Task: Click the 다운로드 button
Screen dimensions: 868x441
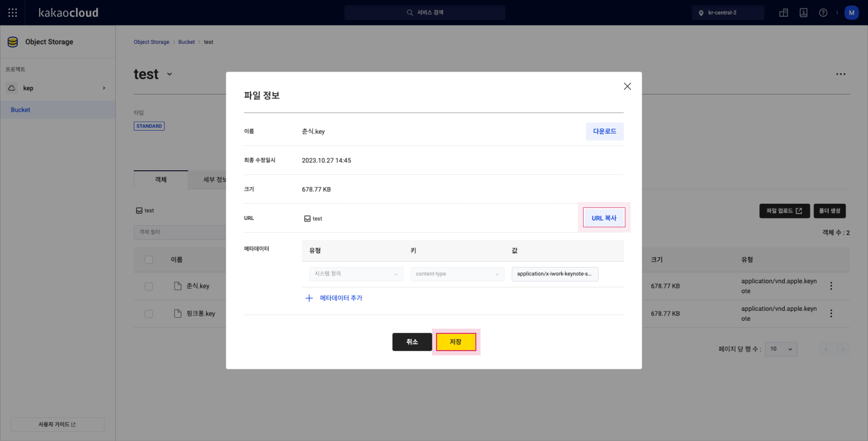Action: point(604,131)
